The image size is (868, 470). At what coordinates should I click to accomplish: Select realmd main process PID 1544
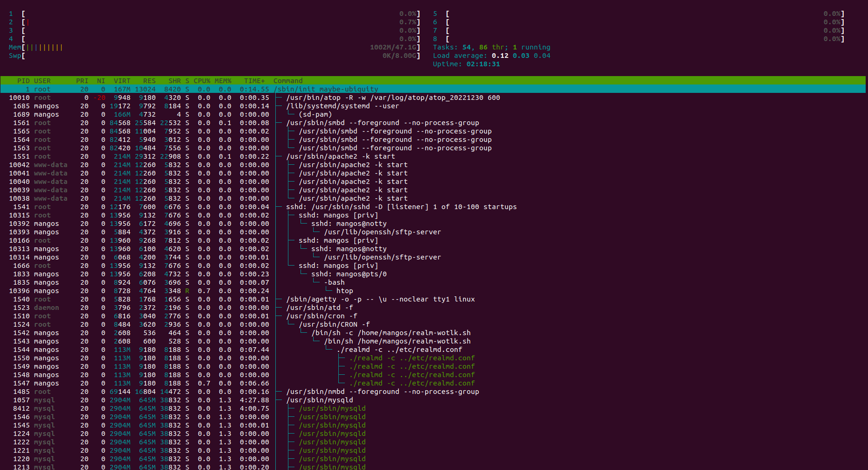click(433, 350)
